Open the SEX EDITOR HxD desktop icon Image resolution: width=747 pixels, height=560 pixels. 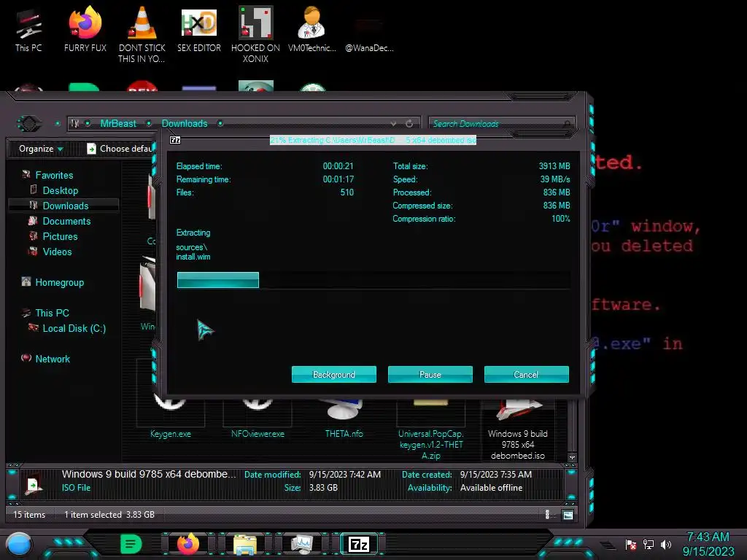(198, 31)
